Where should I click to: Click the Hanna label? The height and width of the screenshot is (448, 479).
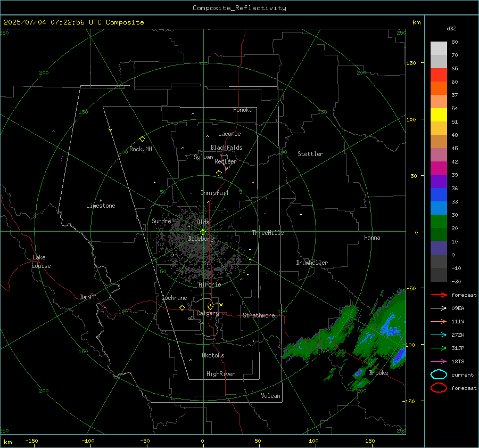[372, 238]
